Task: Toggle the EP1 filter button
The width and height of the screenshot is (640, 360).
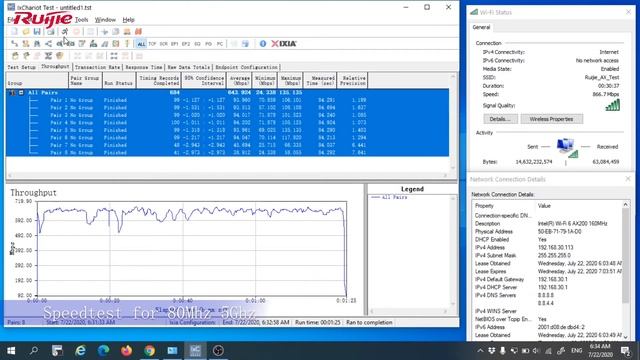Action: [175, 44]
